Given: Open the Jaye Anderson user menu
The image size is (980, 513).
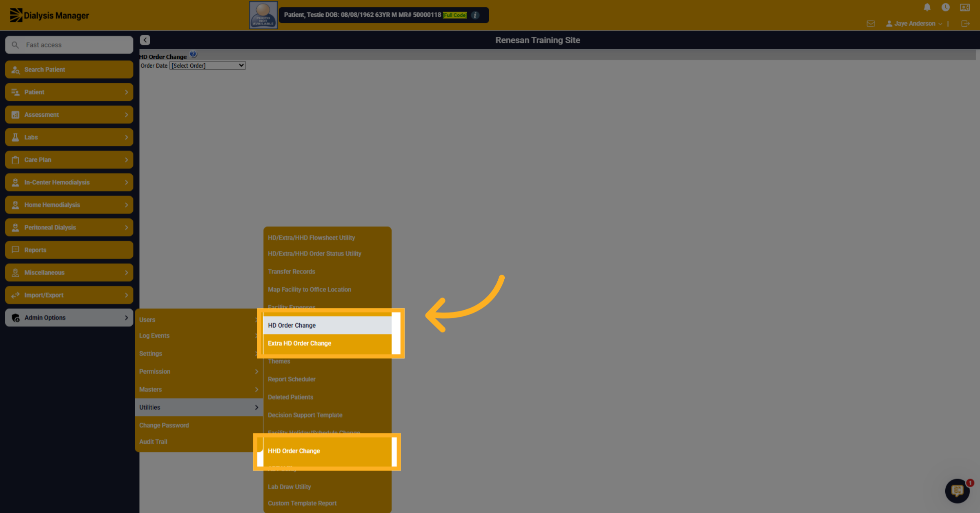Looking at the screenshot, I should pyautogui.click(x=914, y=24).
